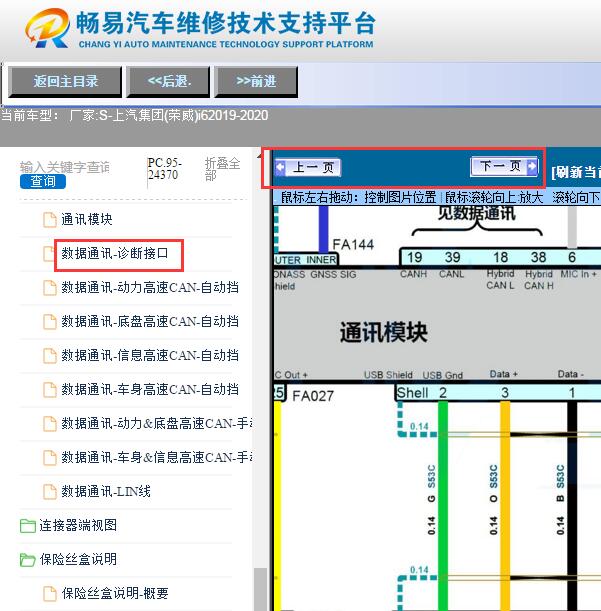The height and width of the screenshot is (611, 601).
Task: Collapse all with 折叠全部
Action: [x=222, y=169]
